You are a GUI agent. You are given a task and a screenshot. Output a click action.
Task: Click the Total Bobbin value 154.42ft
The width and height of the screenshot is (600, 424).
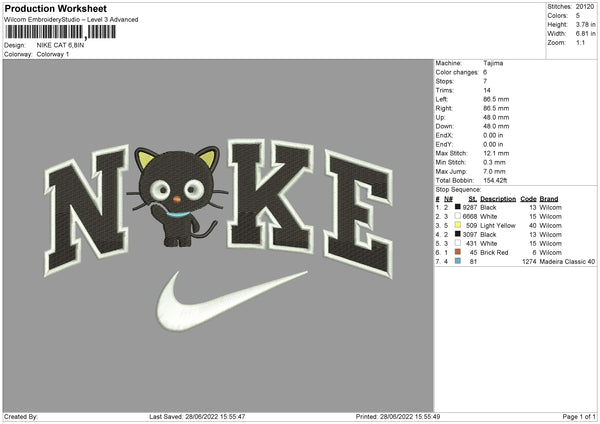495,180
